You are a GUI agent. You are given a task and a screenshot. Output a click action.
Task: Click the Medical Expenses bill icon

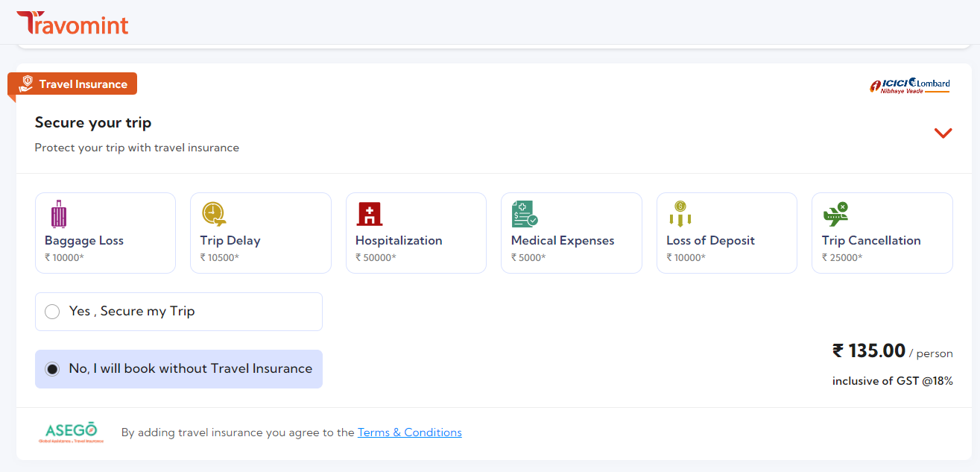pos(525,214)
